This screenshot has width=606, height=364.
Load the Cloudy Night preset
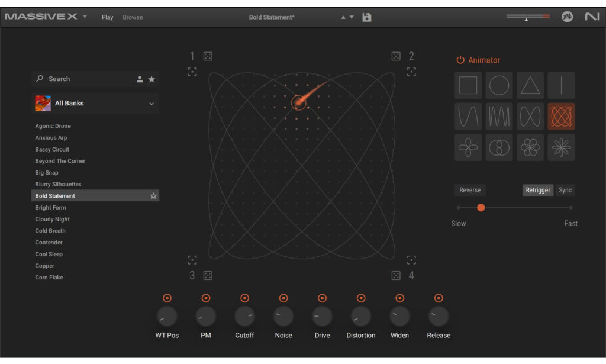(x=53, y=219)
